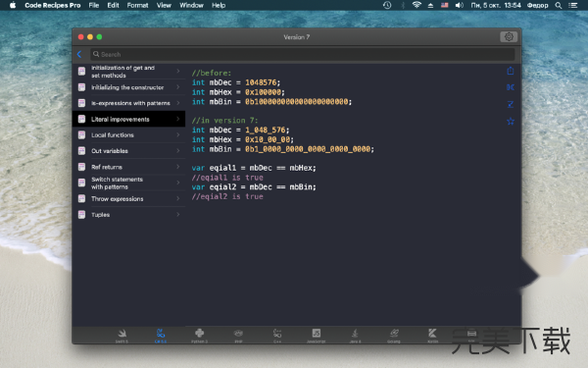This screenshot has width=588, height=368.
Task: Open the PHP language tab
Action: (x=238, y=336)
